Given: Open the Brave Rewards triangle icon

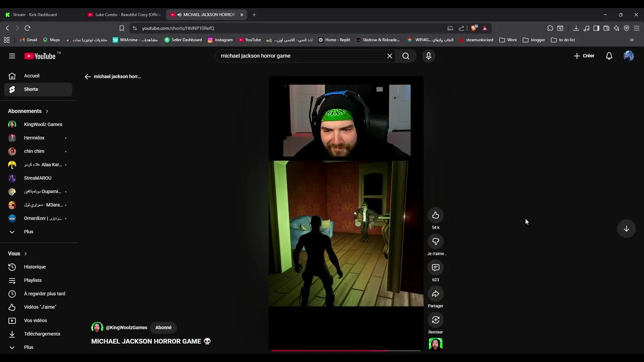Looking at the screenshot, I should tap(485, 28).
